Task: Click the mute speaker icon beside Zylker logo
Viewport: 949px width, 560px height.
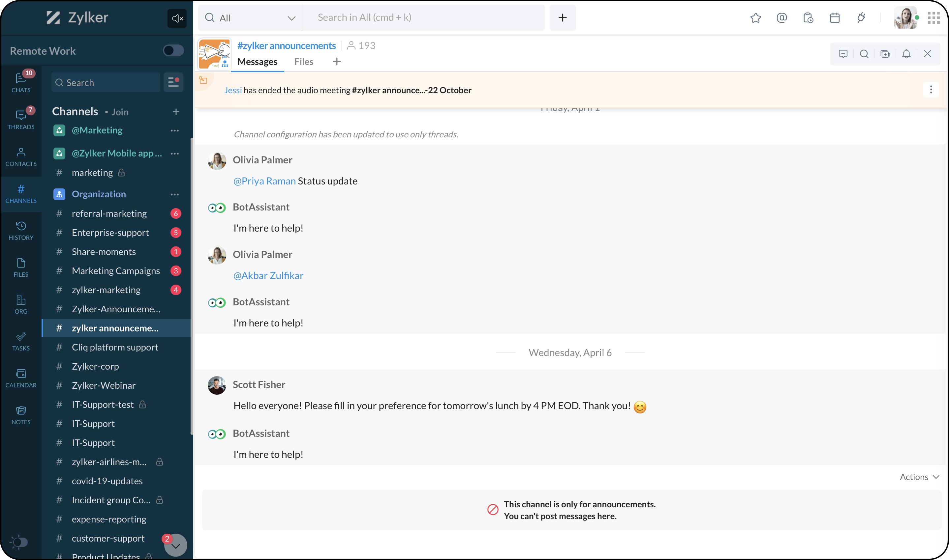Action: coord(177,18)
